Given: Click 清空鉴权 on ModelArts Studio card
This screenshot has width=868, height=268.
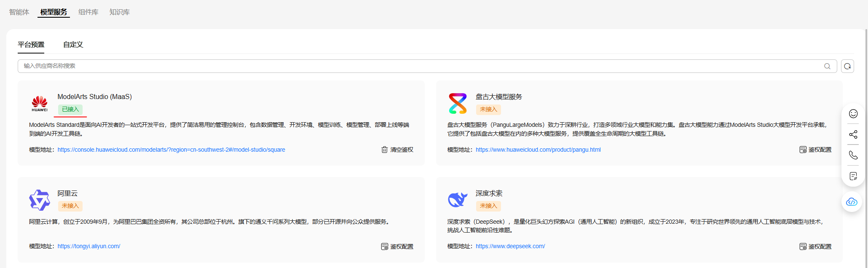Looking at the screenshot, I should pos(397,150).
